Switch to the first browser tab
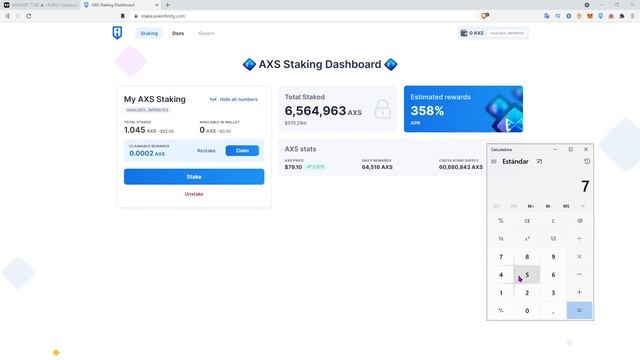This screenshot has height=360, width=640. pos(41,5)
